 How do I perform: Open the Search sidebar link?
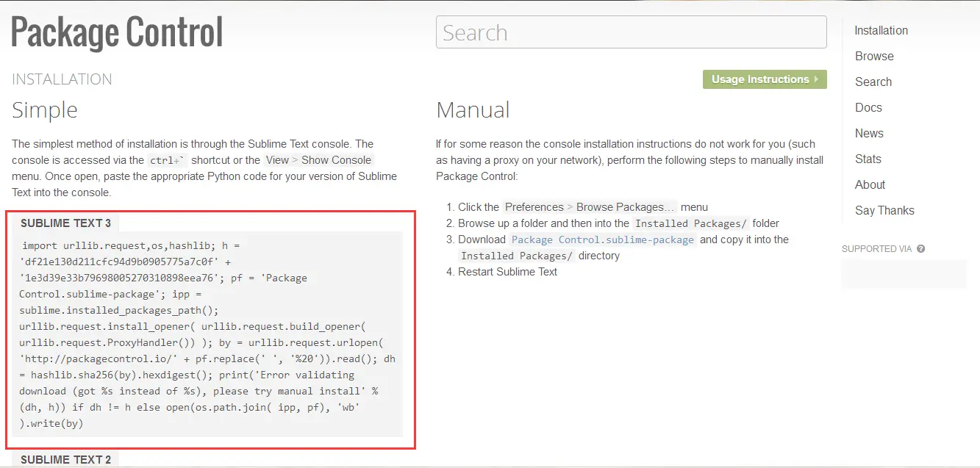873,82
